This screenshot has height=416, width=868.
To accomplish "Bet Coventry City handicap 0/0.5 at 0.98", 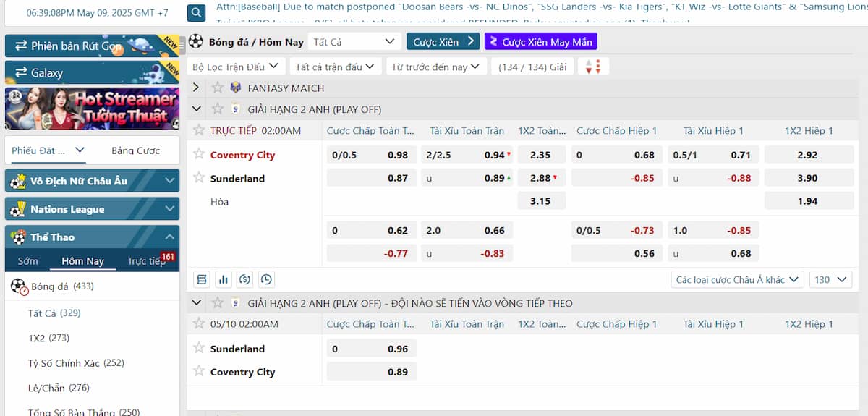I will (372, 155).
